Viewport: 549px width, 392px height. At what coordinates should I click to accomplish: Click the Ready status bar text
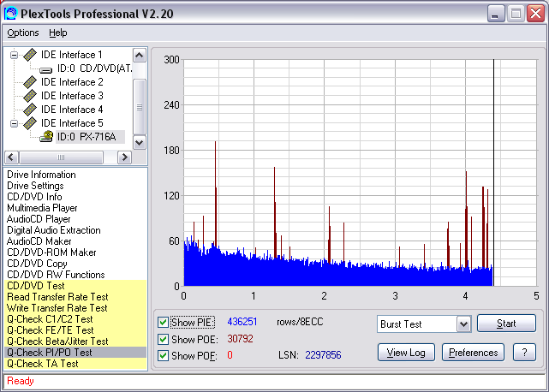coord(21,381)
